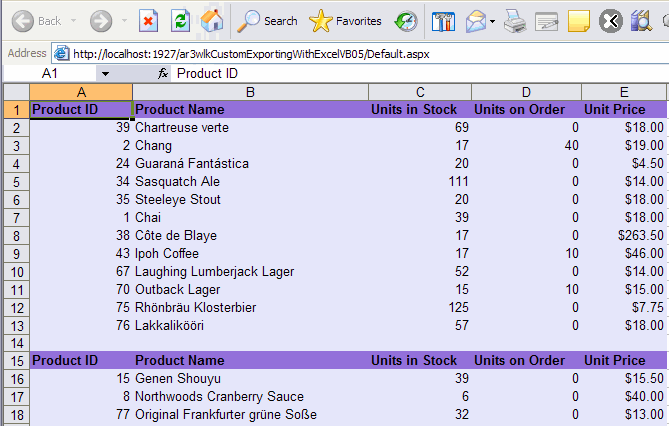Stop loading the page

[148, 21]
